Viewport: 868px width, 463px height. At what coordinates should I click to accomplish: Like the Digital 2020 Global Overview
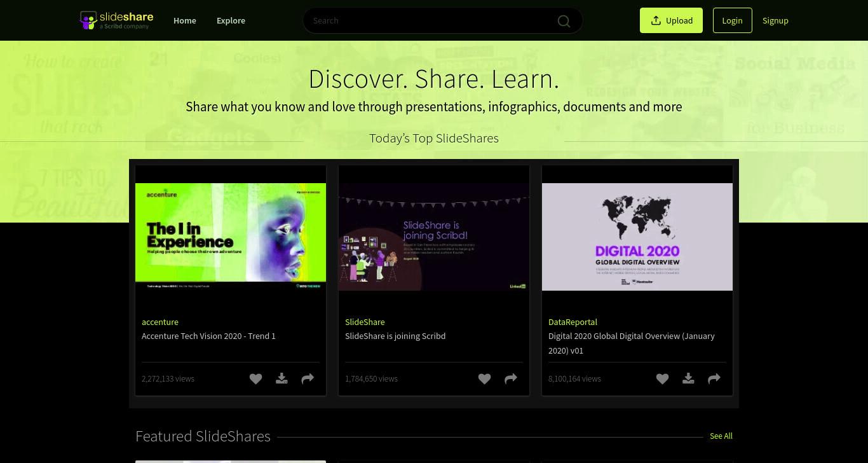coord(662,378)
